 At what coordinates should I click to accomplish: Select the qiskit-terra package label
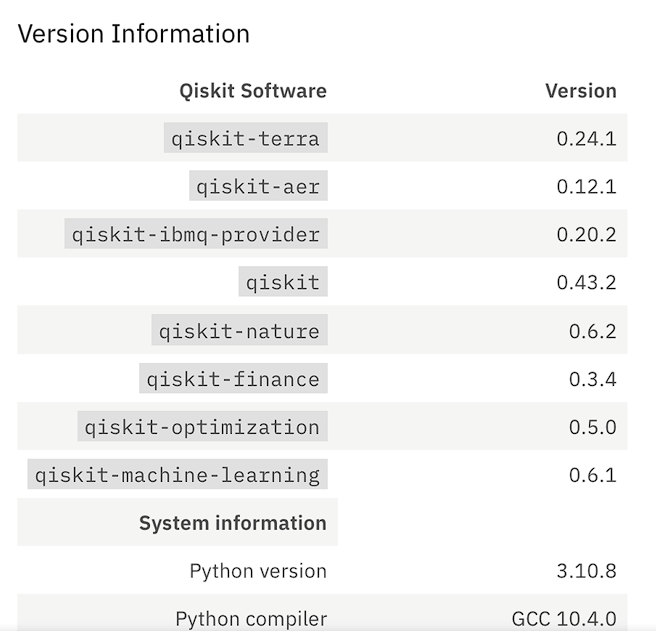(x=245, y=139)
